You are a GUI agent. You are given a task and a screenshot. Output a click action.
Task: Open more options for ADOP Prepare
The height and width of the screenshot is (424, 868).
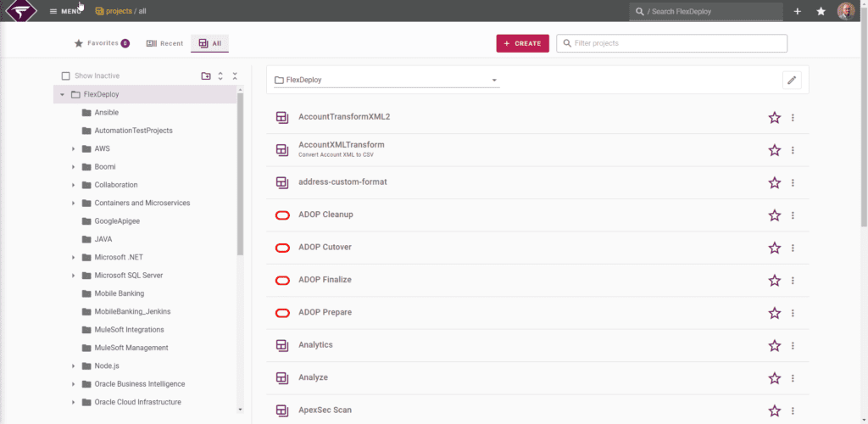click(x=793, y=313)
